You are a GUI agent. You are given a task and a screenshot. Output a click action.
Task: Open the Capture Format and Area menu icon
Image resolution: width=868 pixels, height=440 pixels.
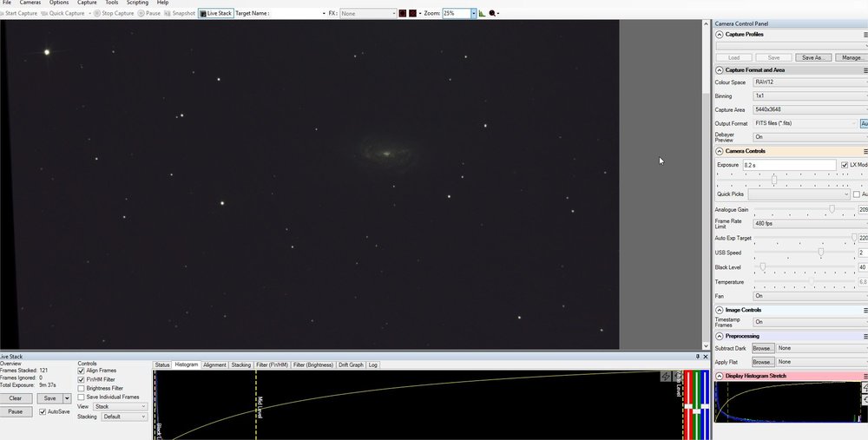(865, 70)
